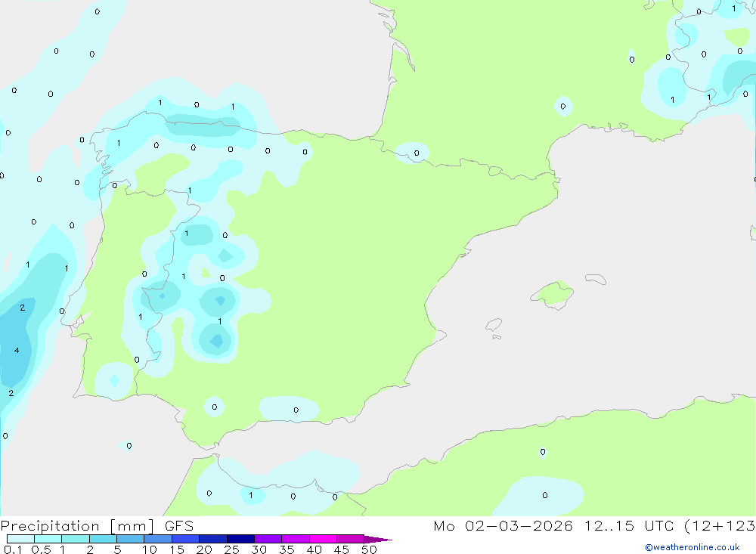This screenshot has height=554, width=756.
Task: Click the 20–25 mm dark navy legend swatch
Action: point(213,539)
